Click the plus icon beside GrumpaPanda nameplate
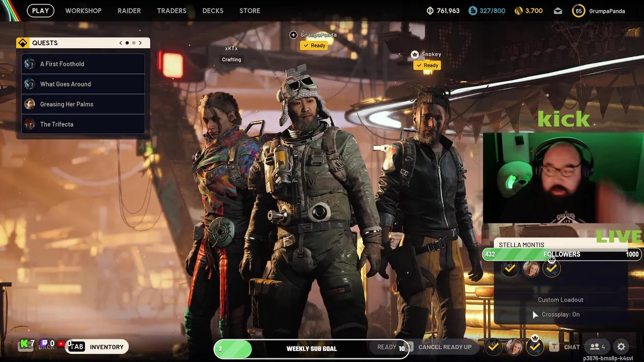The image size is (644, 362). coord(293,35)
